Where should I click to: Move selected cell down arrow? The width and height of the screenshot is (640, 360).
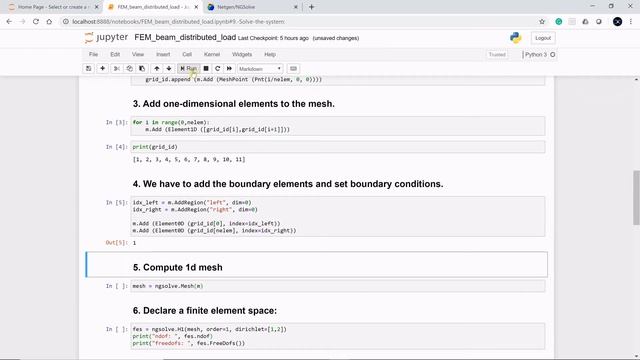(x=169, y=69)
